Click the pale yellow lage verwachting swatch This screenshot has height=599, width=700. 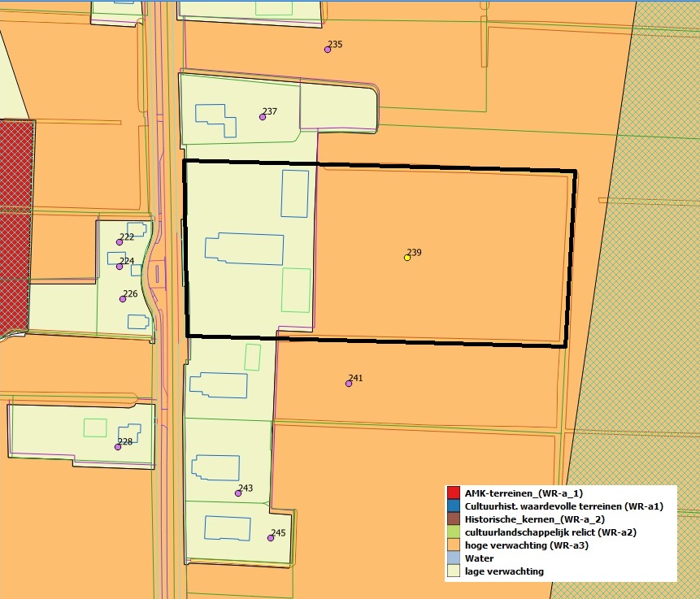454,571
